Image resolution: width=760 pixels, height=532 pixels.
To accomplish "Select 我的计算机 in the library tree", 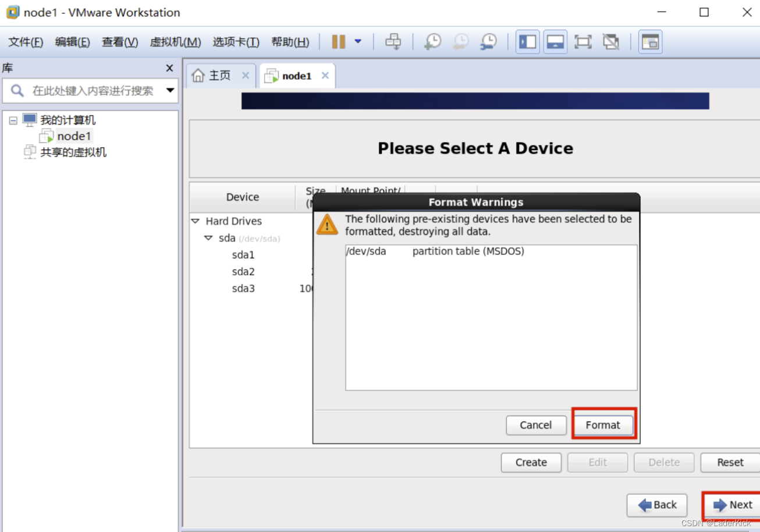I will 68,120.
